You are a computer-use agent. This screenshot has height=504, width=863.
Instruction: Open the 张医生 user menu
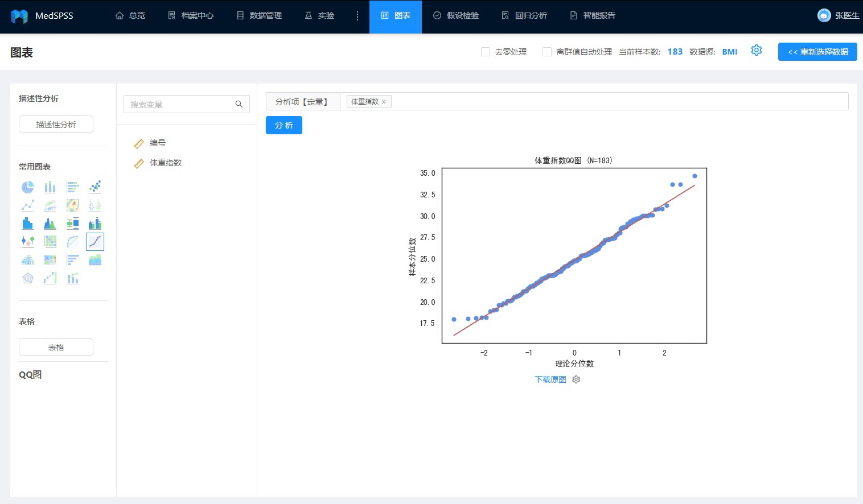coord(838,16)
